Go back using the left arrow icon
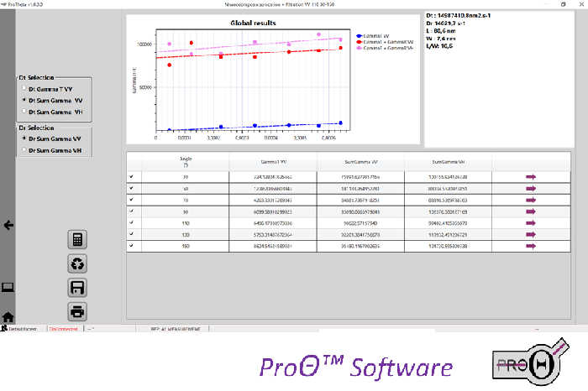Screen dimensions: 588x391 (8, 226)
